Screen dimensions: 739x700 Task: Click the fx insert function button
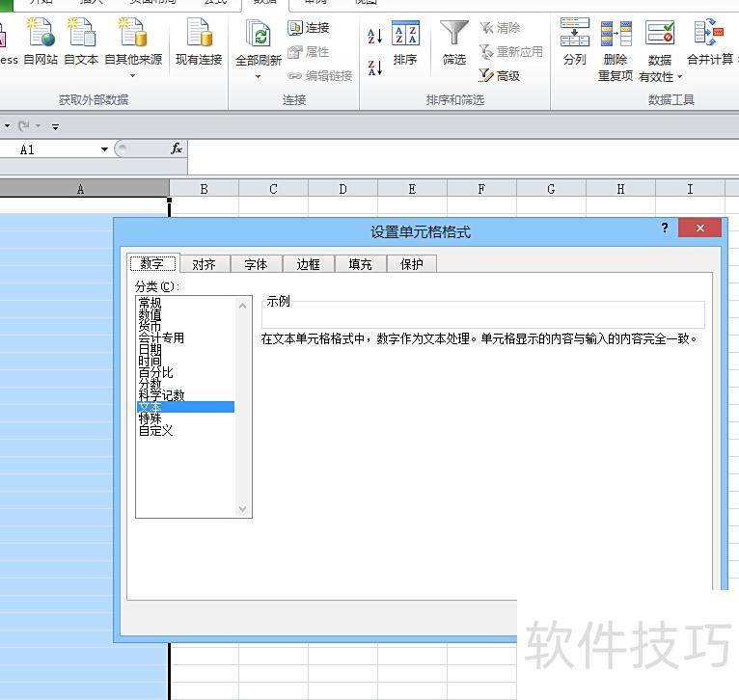pyautogui.click(x=177, y=148)
